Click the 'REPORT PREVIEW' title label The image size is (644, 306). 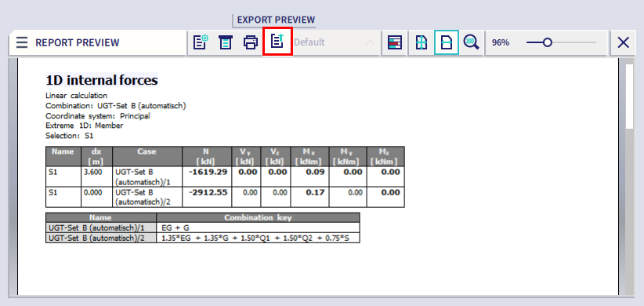78,43
